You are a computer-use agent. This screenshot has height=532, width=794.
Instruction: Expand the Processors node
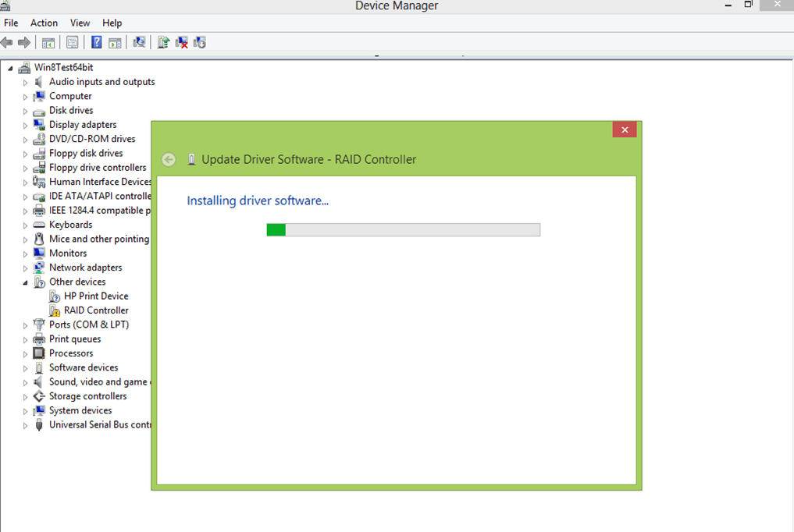25,354
